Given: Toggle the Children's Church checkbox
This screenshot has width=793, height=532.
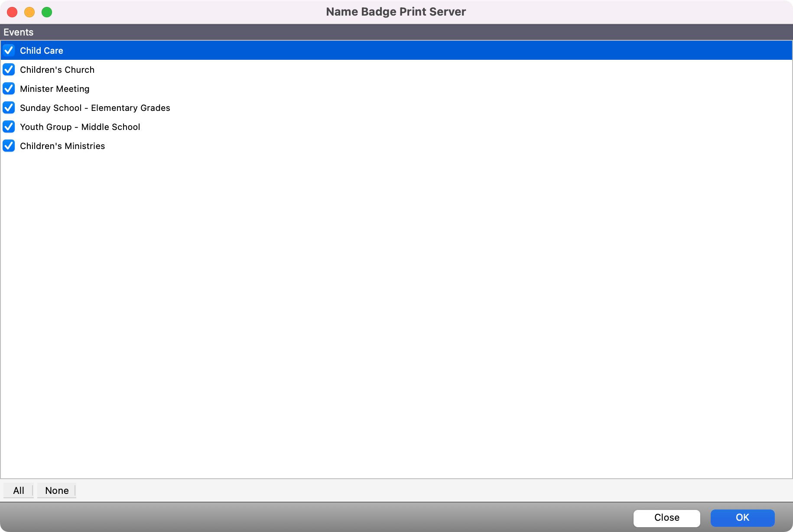Looking at the screenshot, I should 9,69.
